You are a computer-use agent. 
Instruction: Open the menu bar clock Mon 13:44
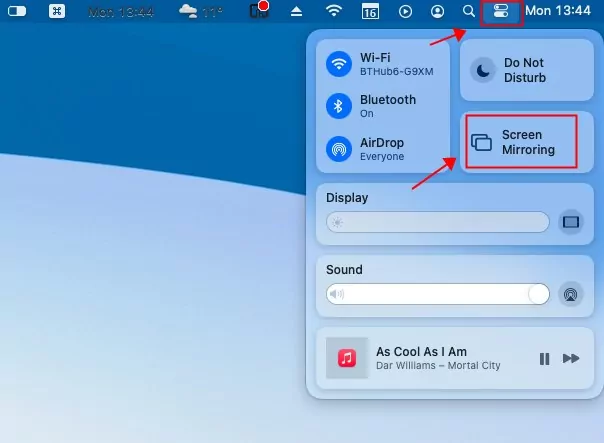[558, 11]
